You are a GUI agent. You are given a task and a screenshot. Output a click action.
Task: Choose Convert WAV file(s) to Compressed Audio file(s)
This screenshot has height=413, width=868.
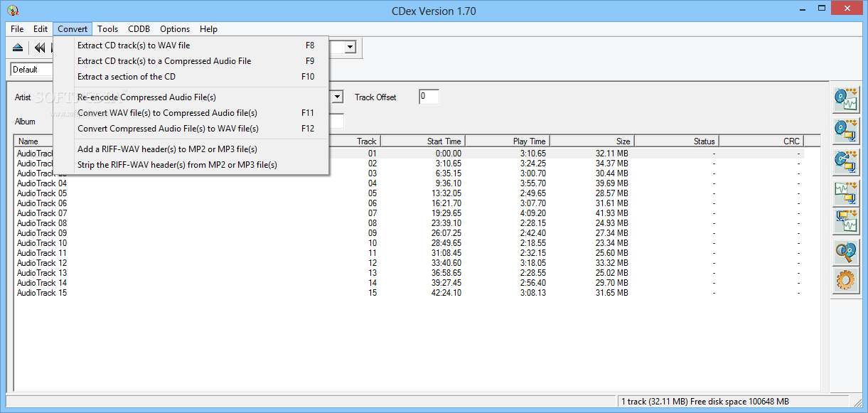coord(191,113)
